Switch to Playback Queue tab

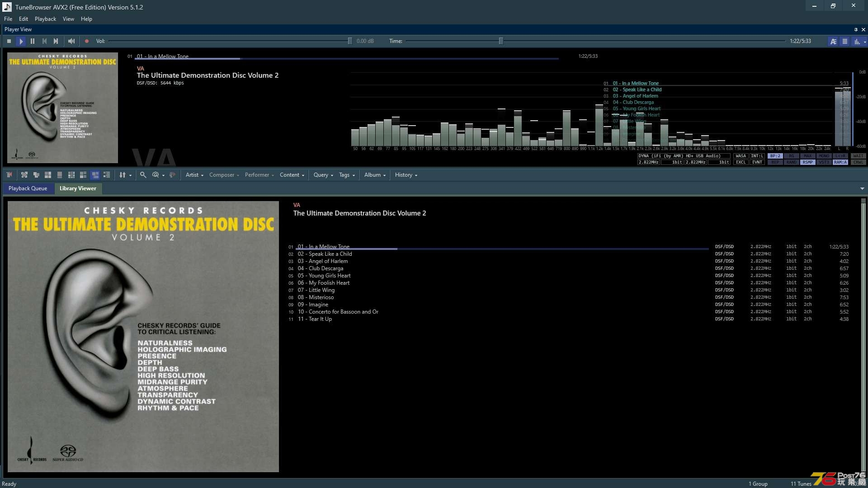pyautogui.click(x=28, y=188)
